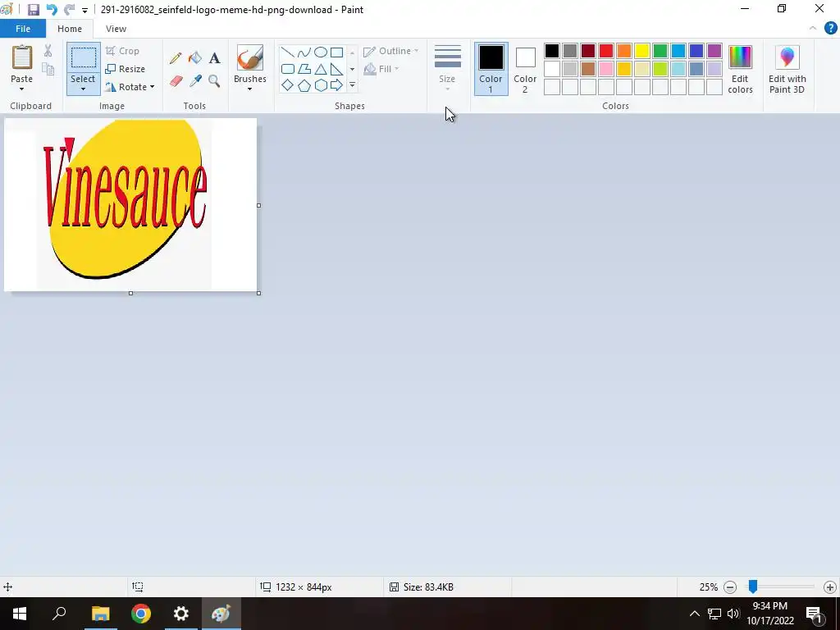Select the Rounded rectangle shape

coord(288,69)
